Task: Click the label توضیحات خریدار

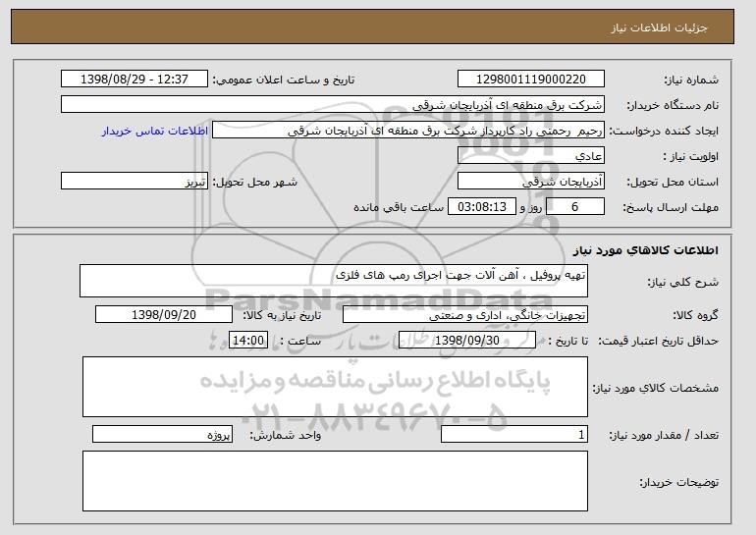Action: point(678,482)
